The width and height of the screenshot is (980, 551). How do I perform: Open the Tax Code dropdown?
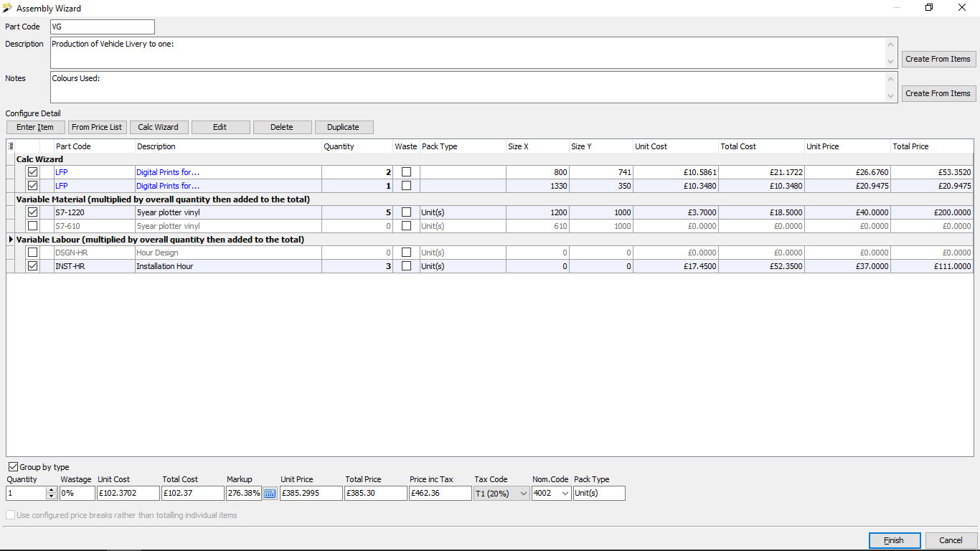[522, 494]
